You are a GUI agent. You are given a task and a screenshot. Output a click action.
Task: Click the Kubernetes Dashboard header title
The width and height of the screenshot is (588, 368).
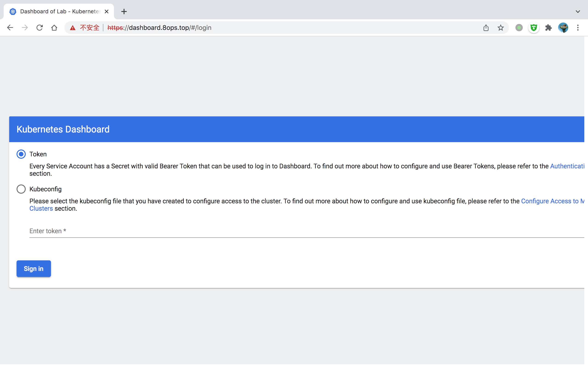(x=63, y=129)
